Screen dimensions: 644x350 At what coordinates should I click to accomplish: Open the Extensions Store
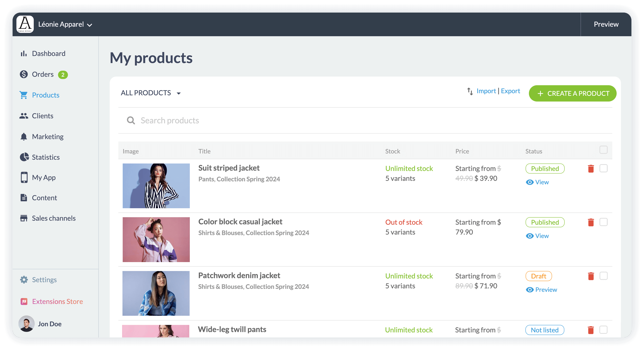pyautogui.click(x=57, y=301)
